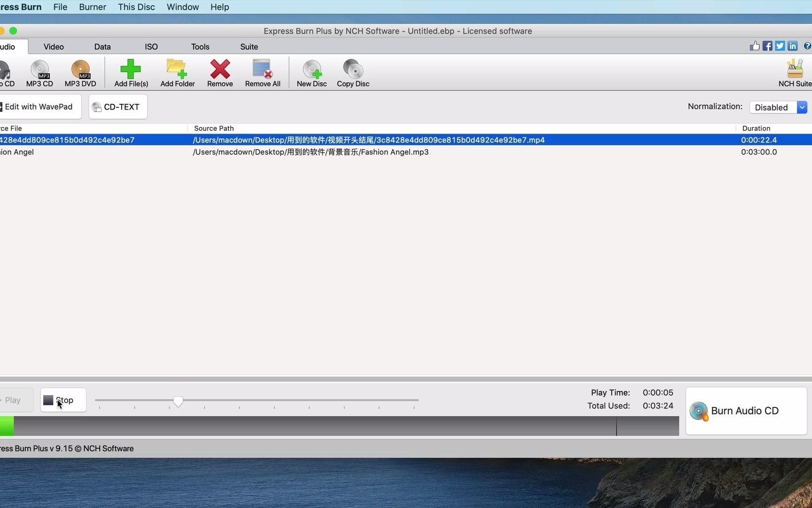Click the Total Used value 0:03:24

tap(658, 405)
